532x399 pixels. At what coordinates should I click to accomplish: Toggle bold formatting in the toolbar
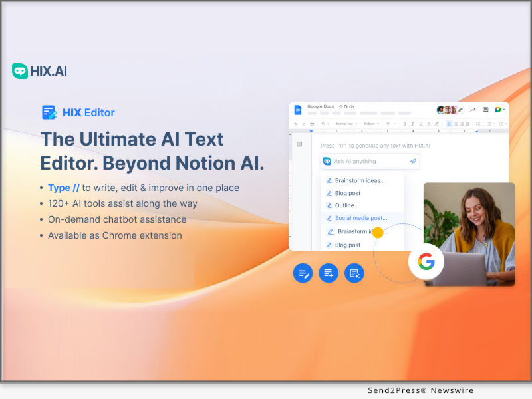point(404,124)
